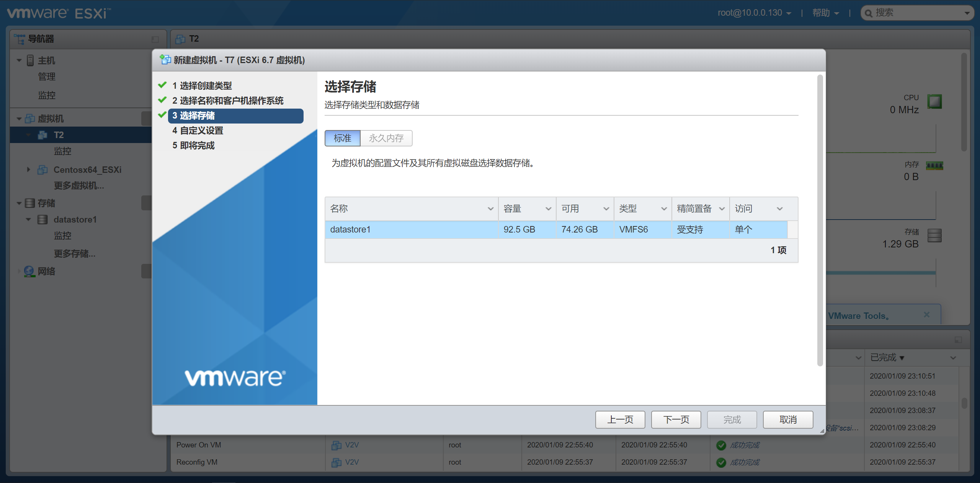Screen dimensions: 980x483
Task: Go to step 4 自定义设置
Action: [198, 130]
